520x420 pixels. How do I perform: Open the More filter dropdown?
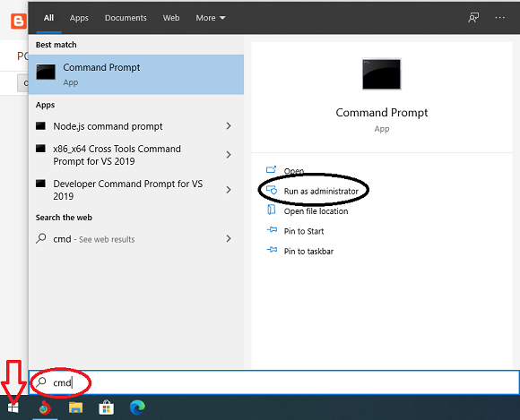[211, 18]
